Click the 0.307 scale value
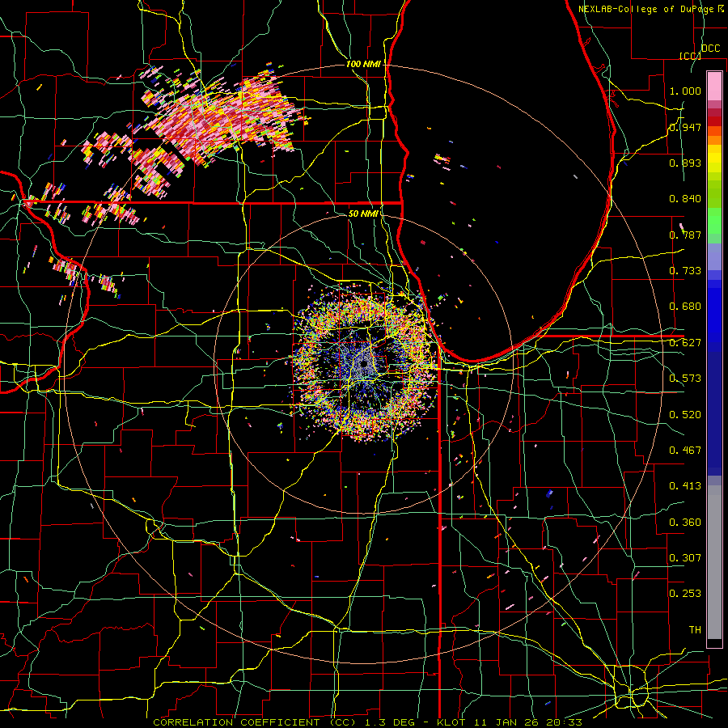 pos(685,558)
